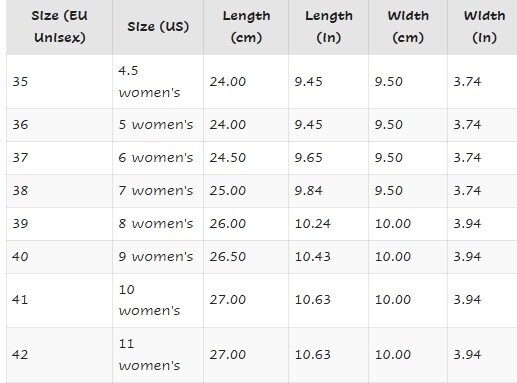Select the 24.50 length value
The image size is (517, 383).
[246, 158]
